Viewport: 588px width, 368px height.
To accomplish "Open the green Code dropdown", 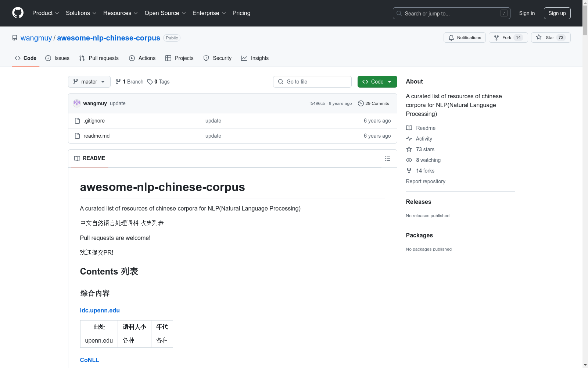I will 377,82.
